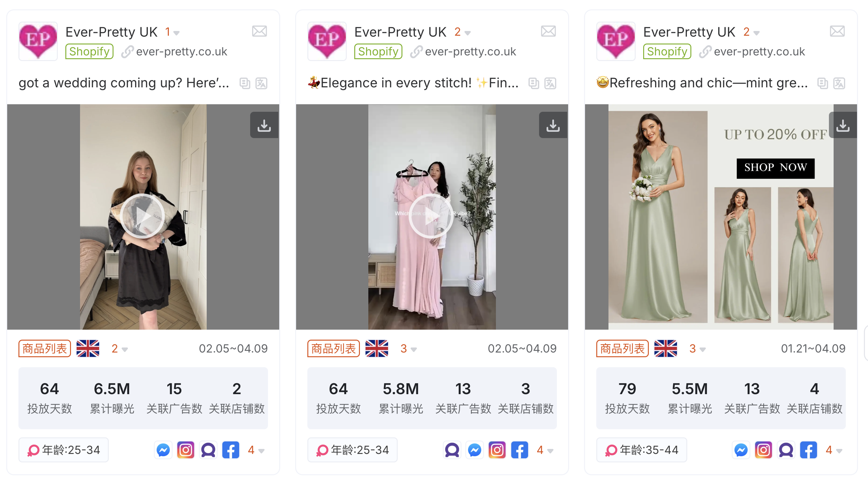Download the pink dress video ad
868x484 pixels.
pyautogui.click(x=553, y=126)
